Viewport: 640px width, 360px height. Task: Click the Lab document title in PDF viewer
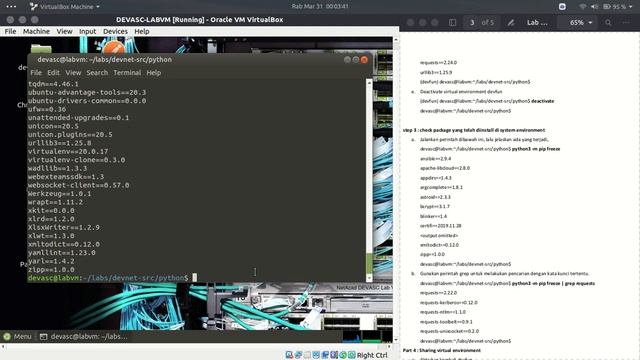click(537, 22)
